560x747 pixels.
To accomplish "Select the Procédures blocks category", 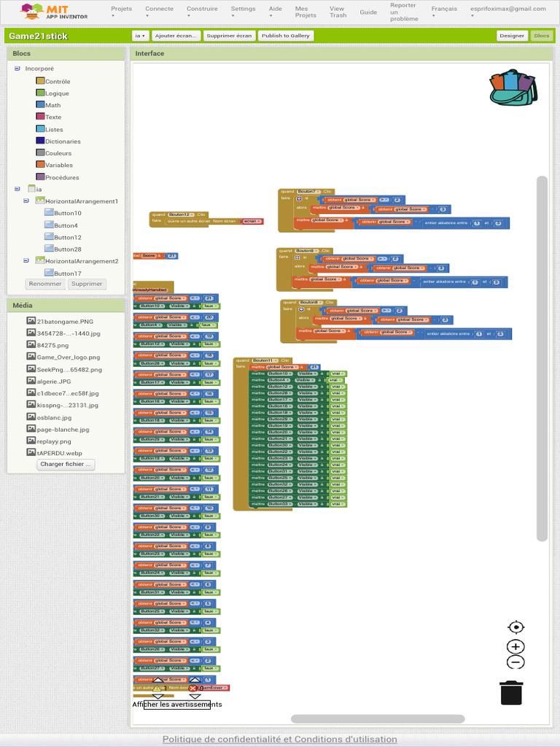I will click(x=58, y=177).
